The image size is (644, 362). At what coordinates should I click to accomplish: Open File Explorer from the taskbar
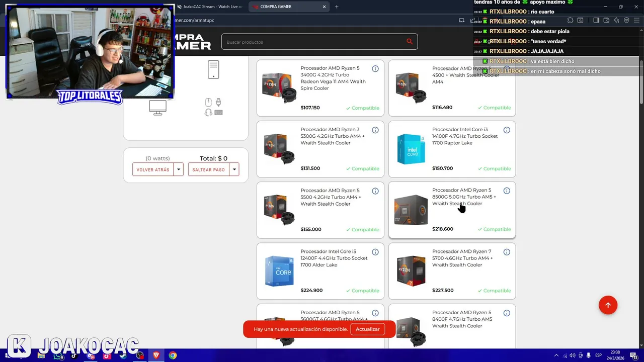coord(41,355)
